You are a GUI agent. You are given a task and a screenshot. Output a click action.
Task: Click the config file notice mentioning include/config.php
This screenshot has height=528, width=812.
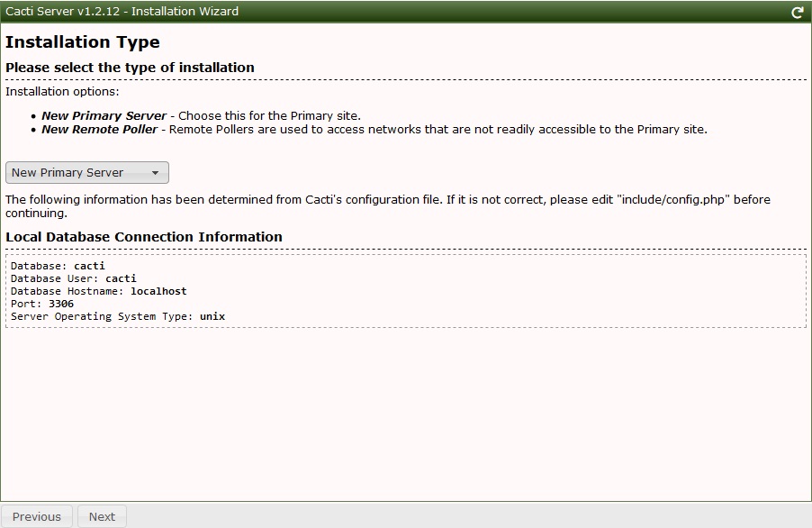pos(388,206)
